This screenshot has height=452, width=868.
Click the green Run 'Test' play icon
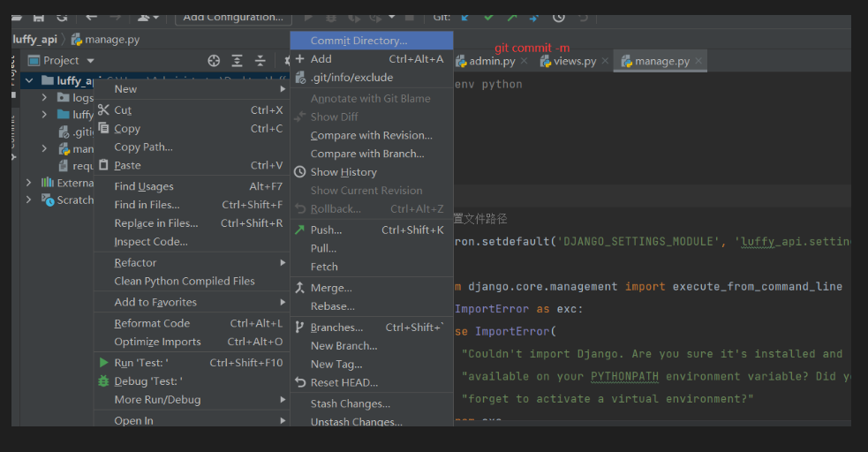click(x=103, y=363)
